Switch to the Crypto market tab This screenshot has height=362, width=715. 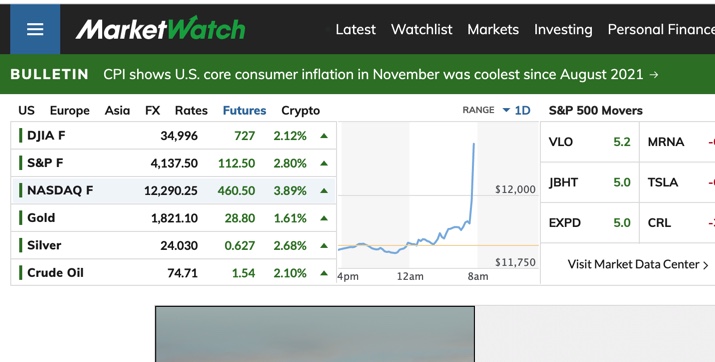[x=301, y=110]
